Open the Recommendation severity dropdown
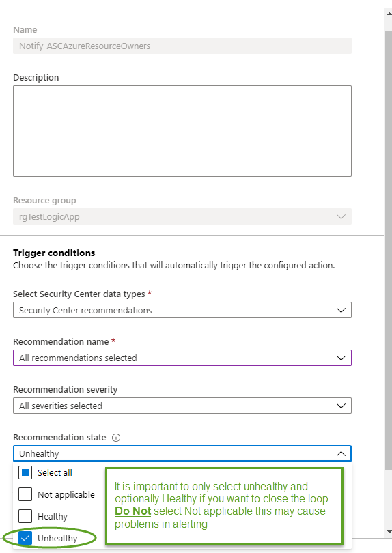The height and width of the screenshot is (553, 392). pyautogui.click(x=182, y=406)
